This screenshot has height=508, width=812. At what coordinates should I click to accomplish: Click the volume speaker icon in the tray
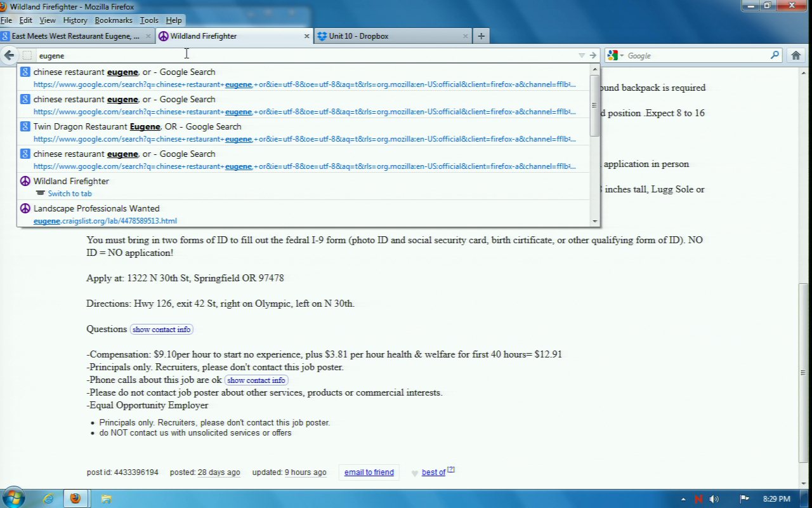pos(714,499)
